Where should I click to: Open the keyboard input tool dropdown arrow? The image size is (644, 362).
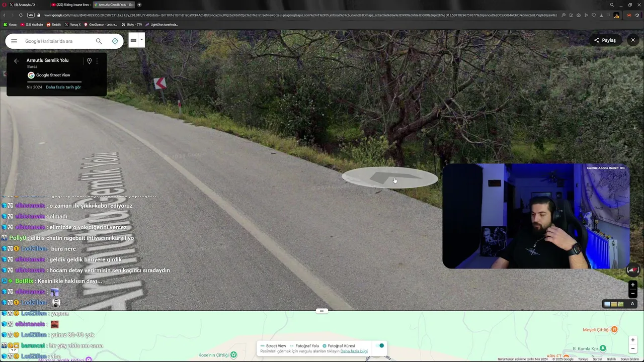tap(142, 40)
